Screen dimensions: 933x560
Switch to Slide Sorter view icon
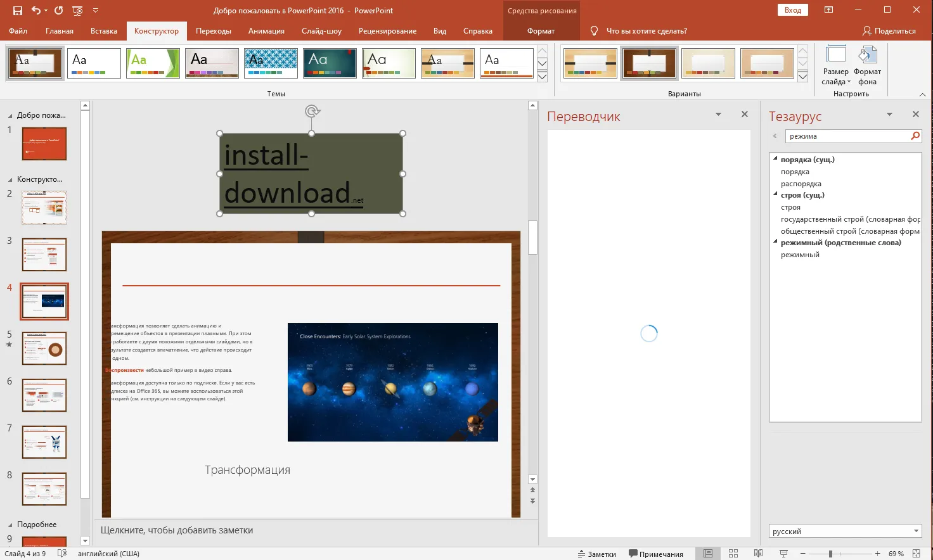(733, 554)
